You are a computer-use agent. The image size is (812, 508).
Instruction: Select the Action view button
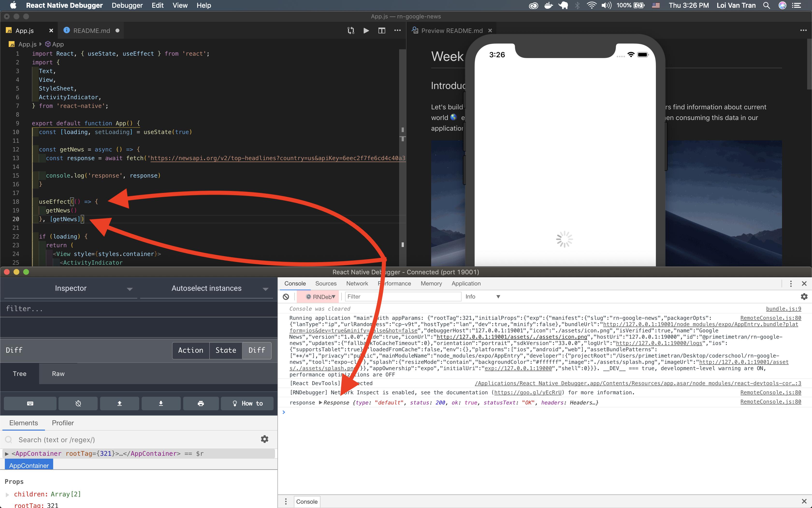pos(191,351)
